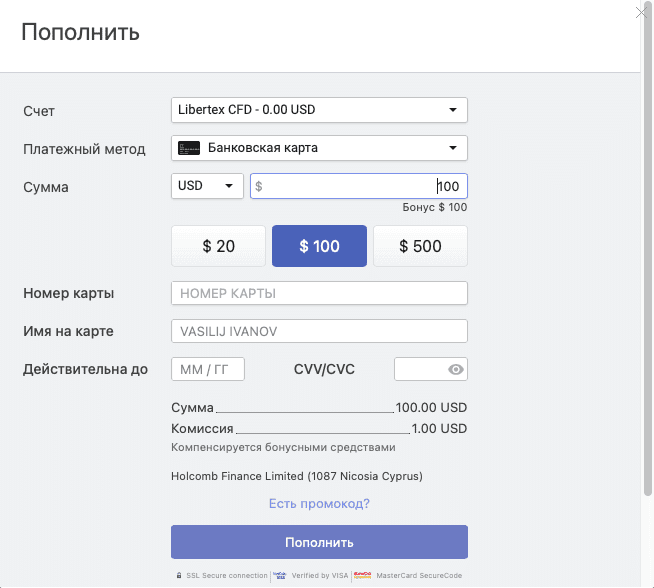
Task: Open the account dropdown Libertex CFD
Action: pyautogui.click(x=319, y=109)
